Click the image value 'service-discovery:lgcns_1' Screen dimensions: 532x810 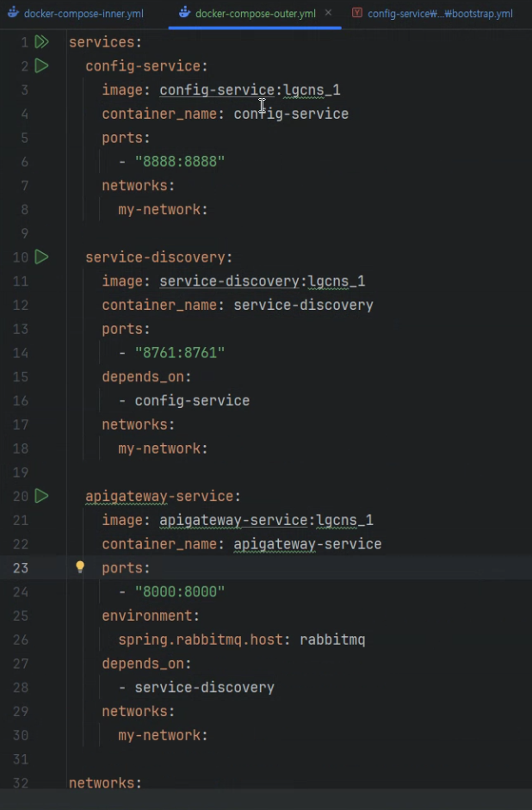point(263,281)
